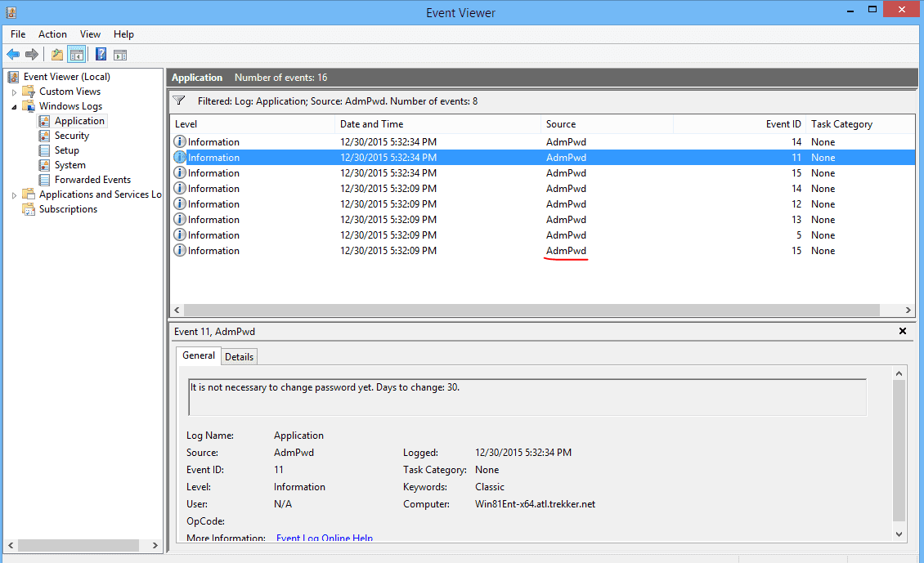Viewport: 924px width, 563px height.
Task: Switch to the Details tab
Action: (239, 356)
